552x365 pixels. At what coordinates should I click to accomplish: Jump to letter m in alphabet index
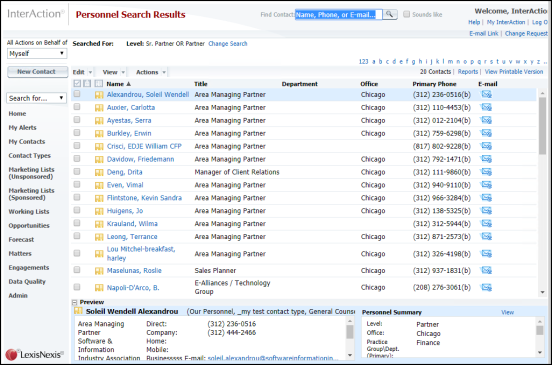point(450,62)
